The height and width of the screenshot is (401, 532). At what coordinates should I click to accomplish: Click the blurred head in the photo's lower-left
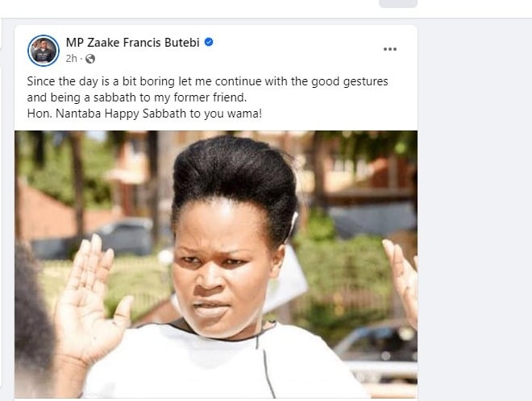coord(32,338)
